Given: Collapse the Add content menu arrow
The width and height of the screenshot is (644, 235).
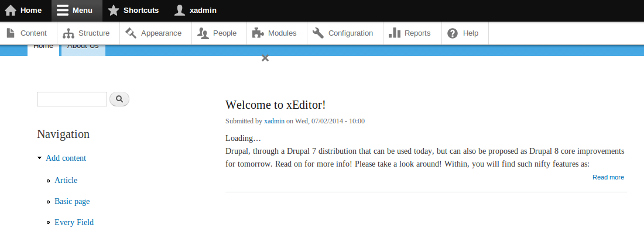Looking at the screenshot, I should [x=39, y=158].
